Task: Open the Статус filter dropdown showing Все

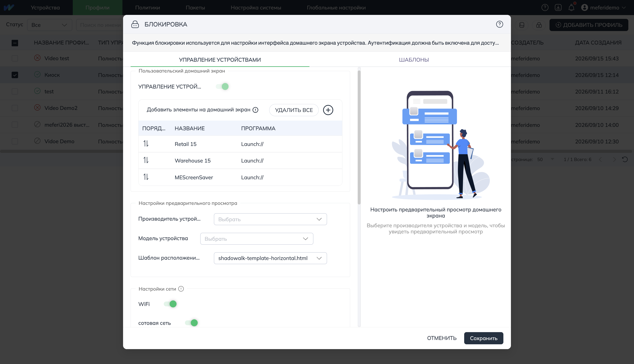Action: 49,25
